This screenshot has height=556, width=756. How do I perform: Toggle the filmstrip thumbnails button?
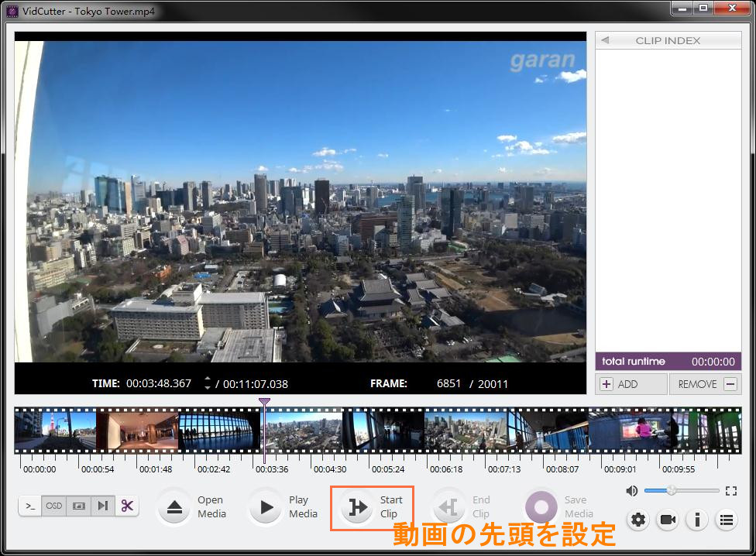click(78, 506)
